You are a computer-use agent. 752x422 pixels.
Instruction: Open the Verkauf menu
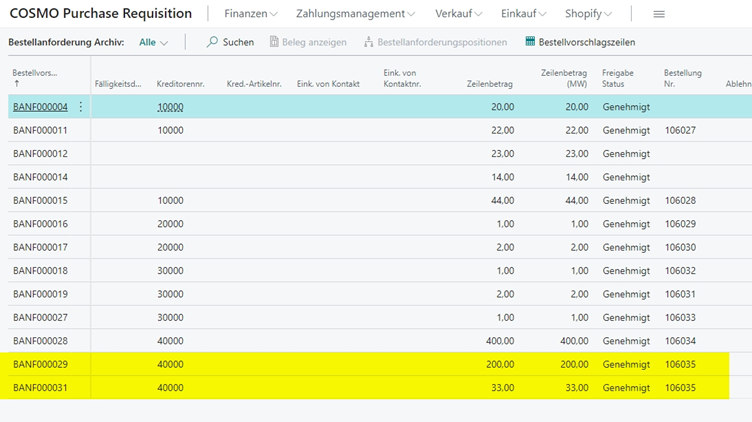459,14
